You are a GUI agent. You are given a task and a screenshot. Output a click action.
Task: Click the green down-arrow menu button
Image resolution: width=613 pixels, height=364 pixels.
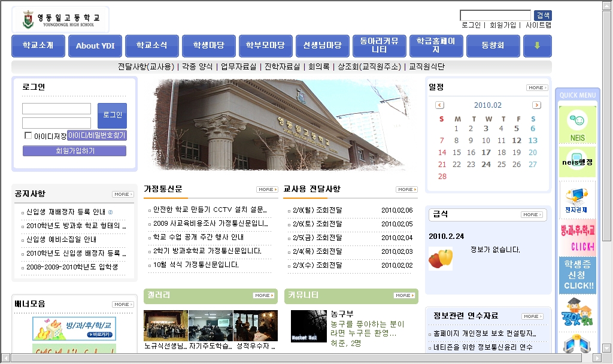pos(537,45)
